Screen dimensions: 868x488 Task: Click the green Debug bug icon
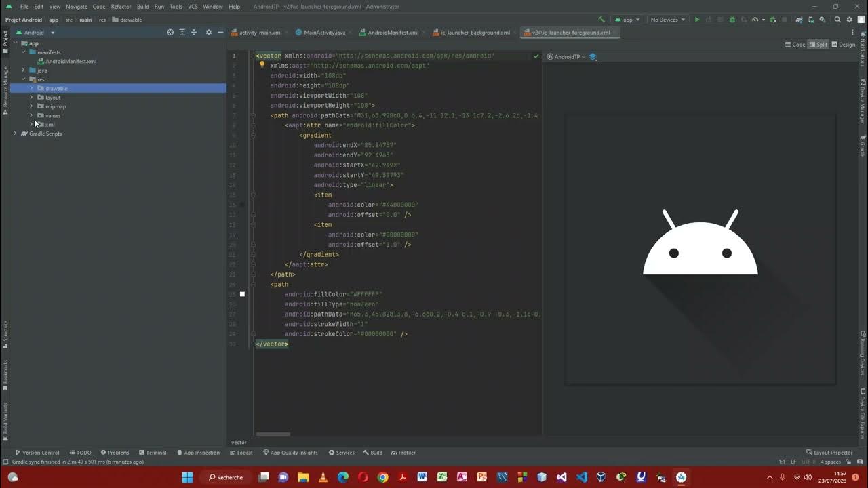tap(732, 20)
